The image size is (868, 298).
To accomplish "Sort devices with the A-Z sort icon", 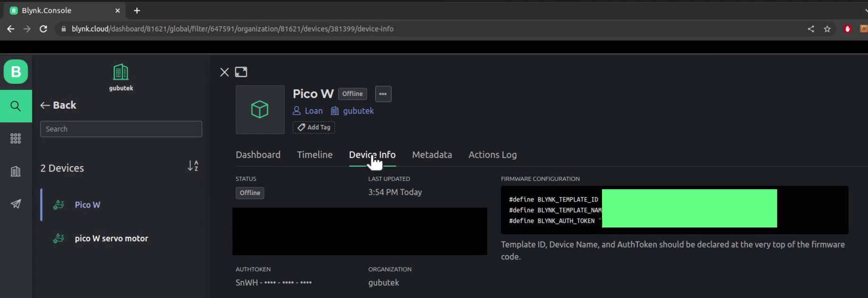I will click(193, 166).
